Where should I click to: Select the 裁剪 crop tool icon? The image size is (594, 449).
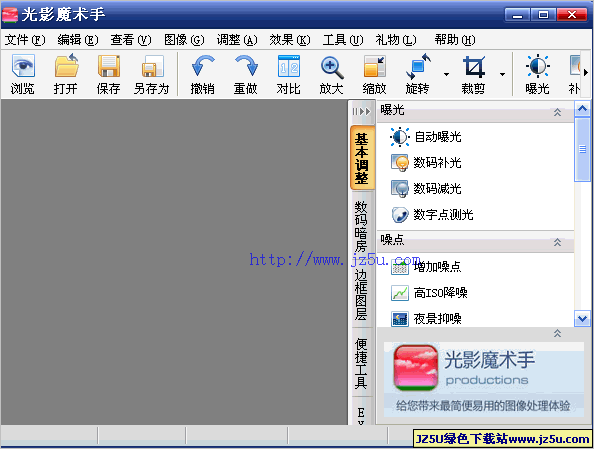(x=474, y=67)
